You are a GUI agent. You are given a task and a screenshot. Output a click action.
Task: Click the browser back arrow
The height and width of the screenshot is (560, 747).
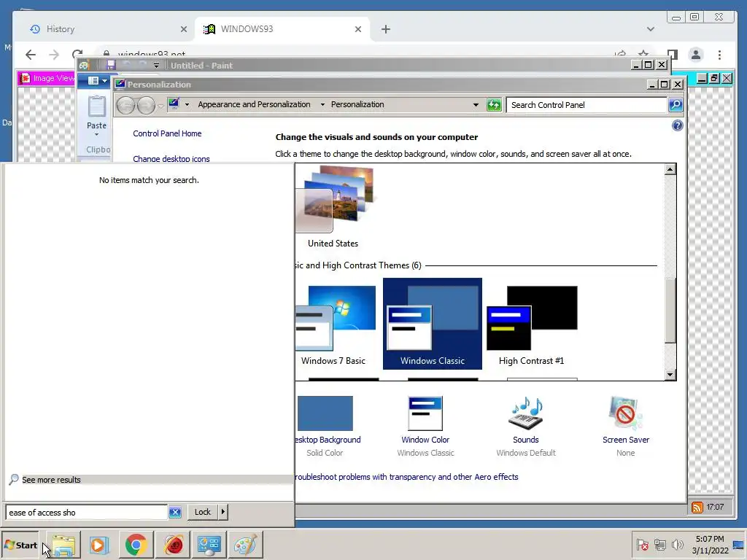tap(31, 55)
